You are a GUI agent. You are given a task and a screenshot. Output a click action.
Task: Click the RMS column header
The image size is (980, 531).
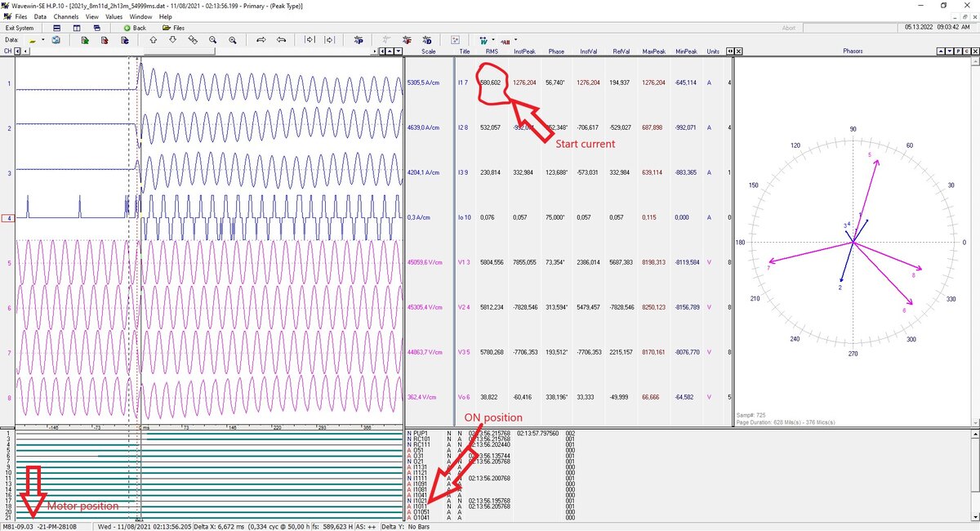tap(492, 51)
